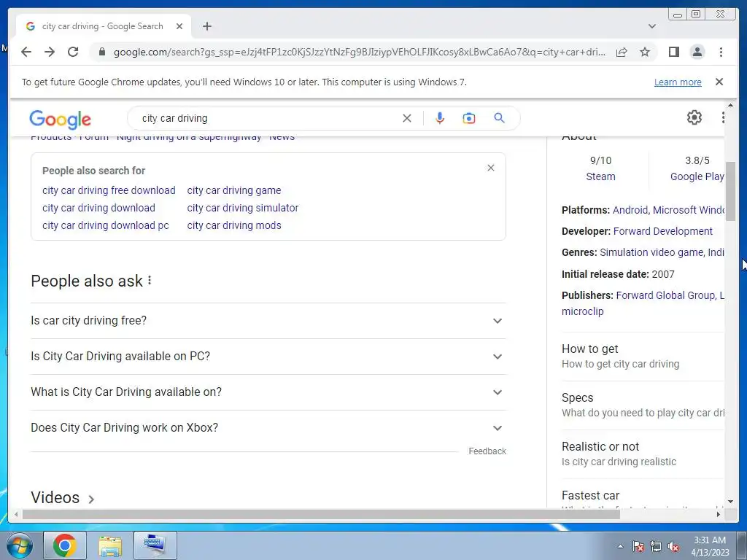Search by image with the camera icon
Image resolution: width=747 pixels, height=560 pixels.
[469, 118]
